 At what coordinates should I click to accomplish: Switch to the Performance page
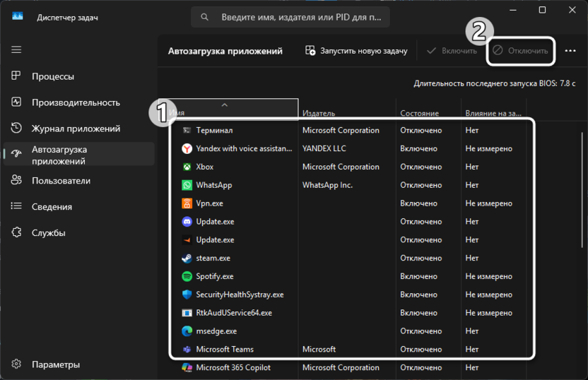tap(75, 102)
